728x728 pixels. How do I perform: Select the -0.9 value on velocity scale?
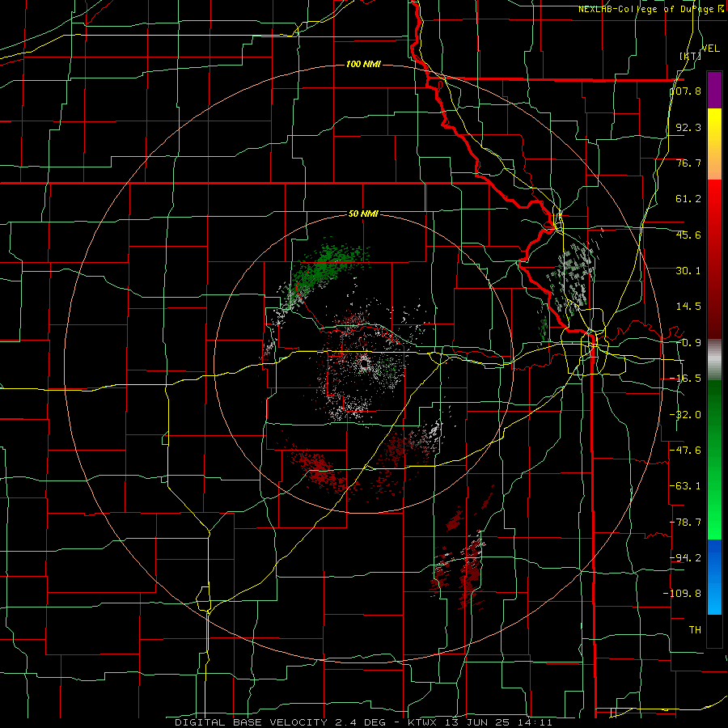(x=688, y=343)
